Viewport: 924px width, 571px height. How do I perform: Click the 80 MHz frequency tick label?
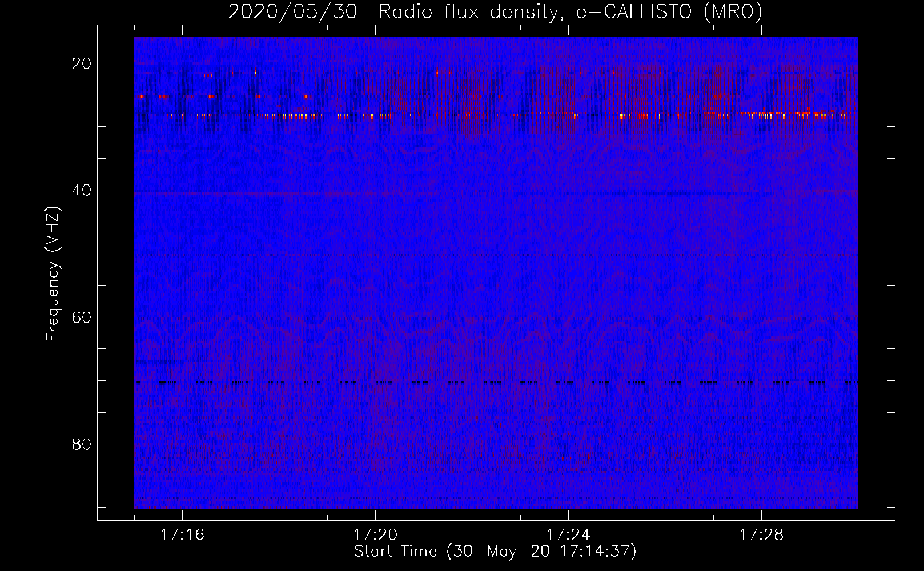pyautogui.click(x=82, y=444)
